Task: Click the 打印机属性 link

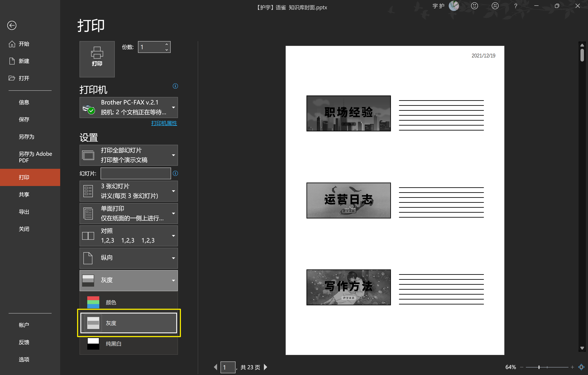Action: [x=164, y=123]
